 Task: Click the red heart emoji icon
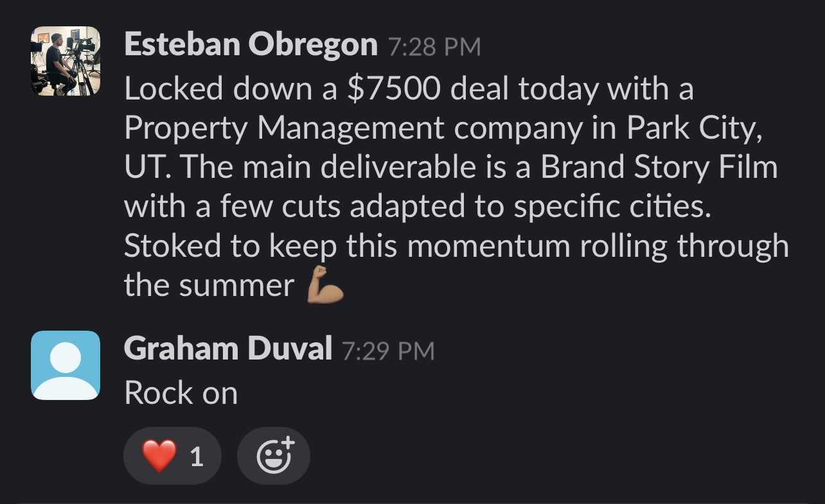click(159, 456)
